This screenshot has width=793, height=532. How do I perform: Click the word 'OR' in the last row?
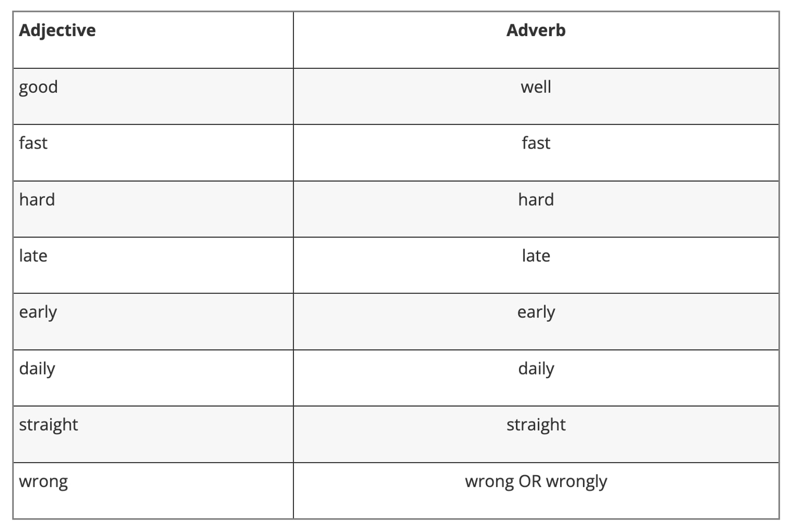[530, 481]
